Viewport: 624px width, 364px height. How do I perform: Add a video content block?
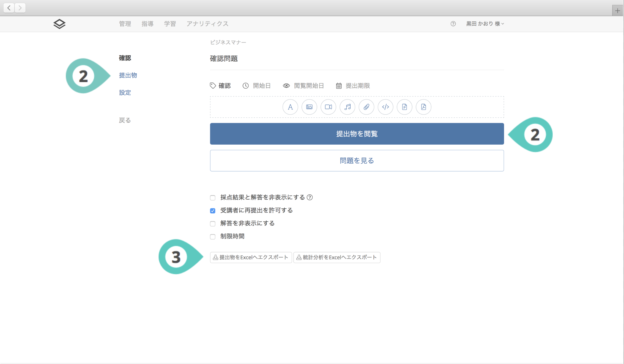tap(328, 107)
